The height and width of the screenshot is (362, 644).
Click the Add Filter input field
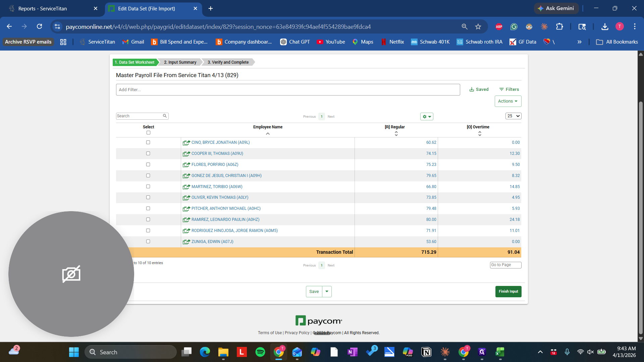coord(288,90)
